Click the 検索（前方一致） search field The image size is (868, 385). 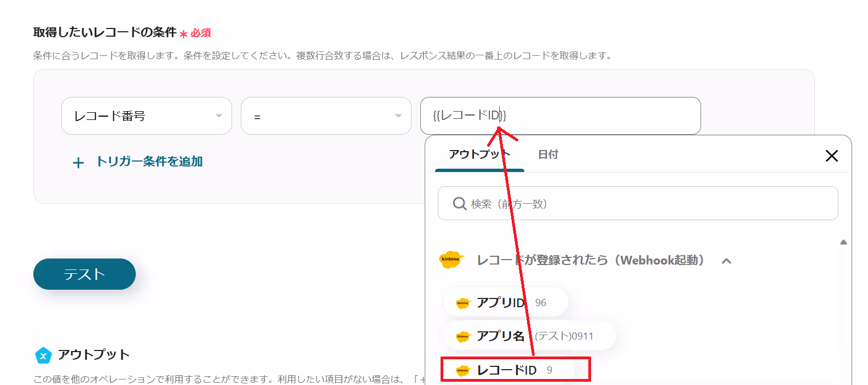pos(638,203)
